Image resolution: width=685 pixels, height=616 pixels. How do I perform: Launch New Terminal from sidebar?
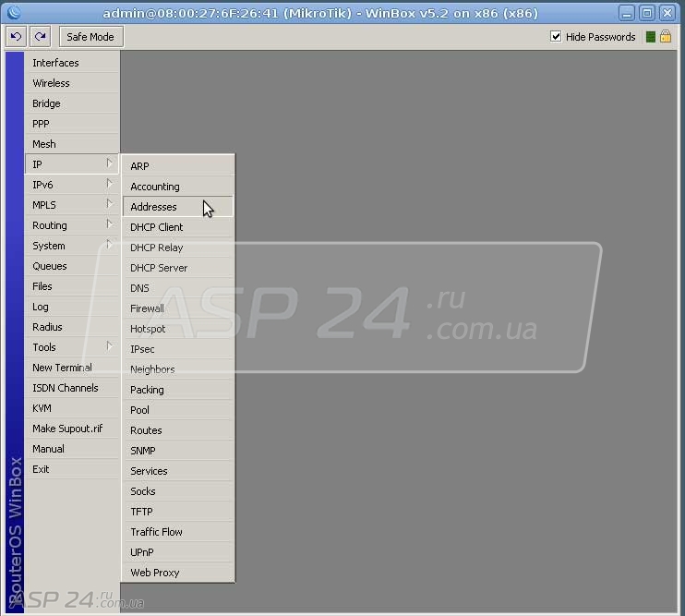pyautogui.click(x=62, y=368)
